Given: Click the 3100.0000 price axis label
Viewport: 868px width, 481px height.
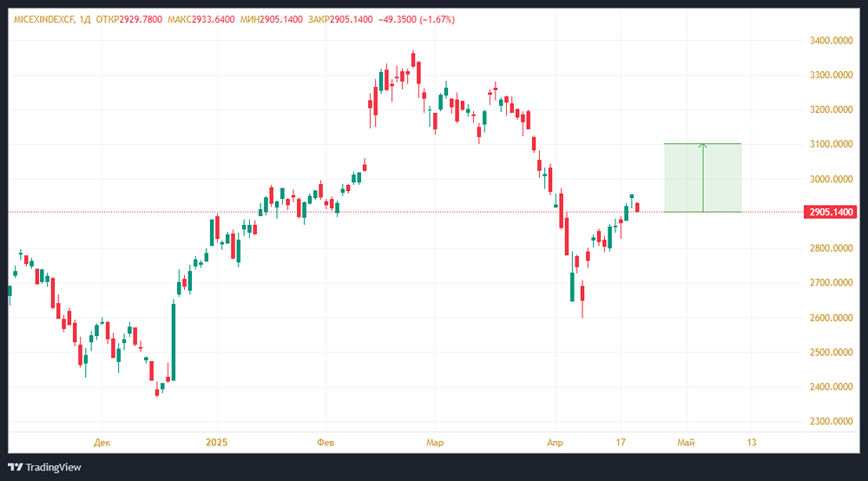Looking at the screenshot, I should point(830,144).
